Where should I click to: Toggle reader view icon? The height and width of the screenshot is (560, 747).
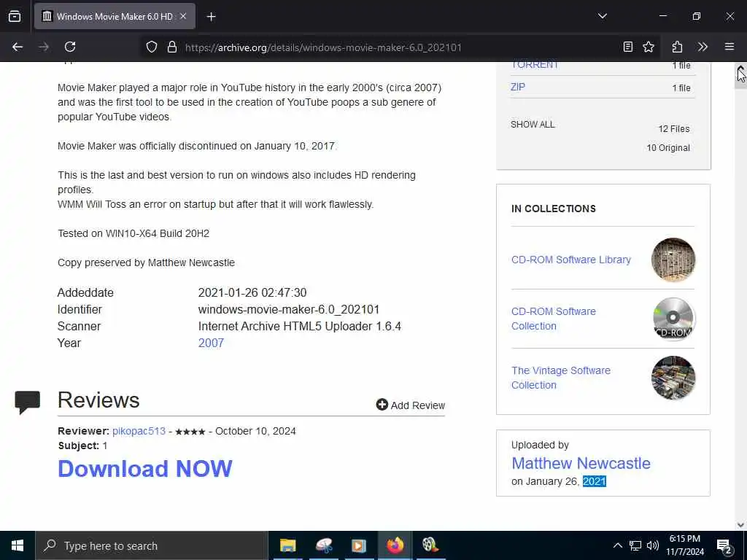tap(628, 47)
